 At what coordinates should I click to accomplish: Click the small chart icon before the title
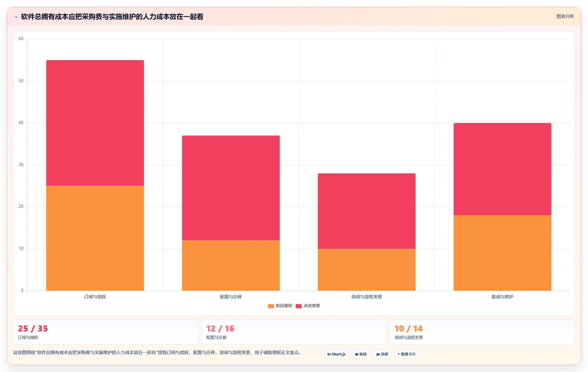click(x=16, y=17)
